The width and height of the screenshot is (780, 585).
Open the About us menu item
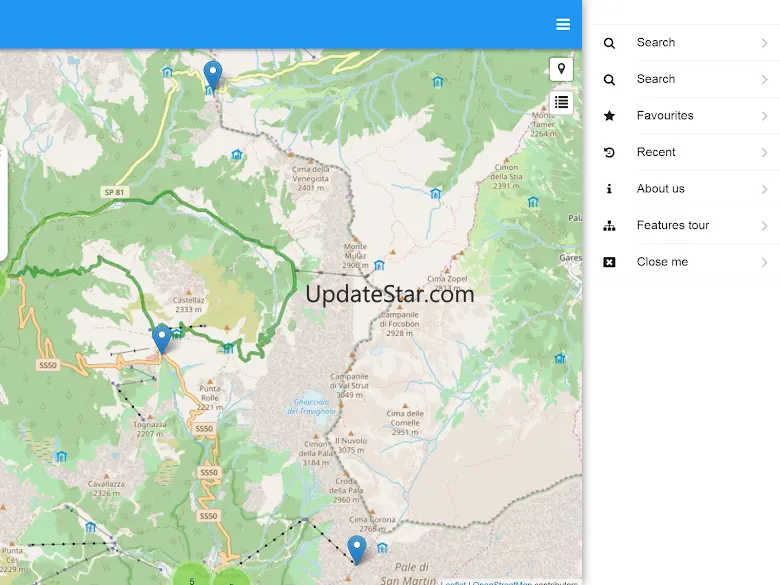click(685, 189)
